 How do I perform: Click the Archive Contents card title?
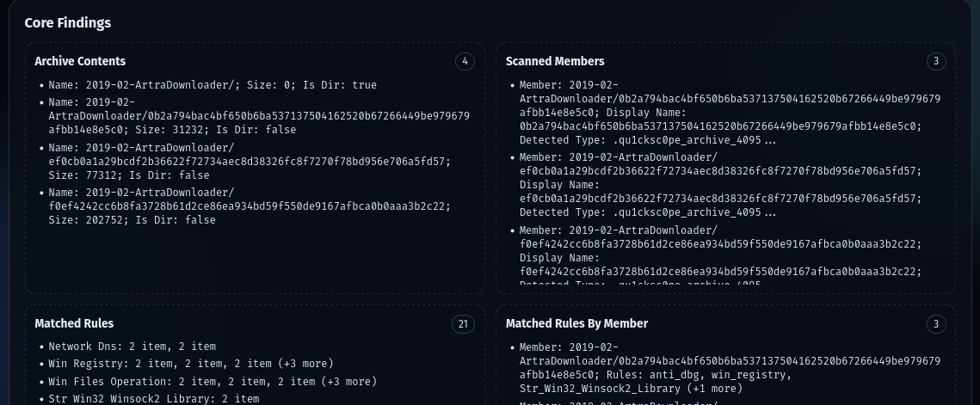[80, 61]
